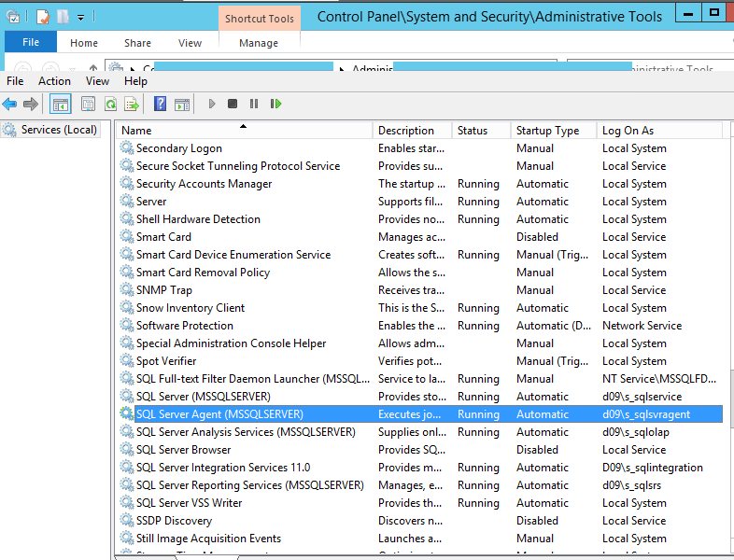Image resolution: width=734 pixels, height=560 pixels.
Task: Select Smart Card Removal Policy service
Action: [x=419, y=273]
